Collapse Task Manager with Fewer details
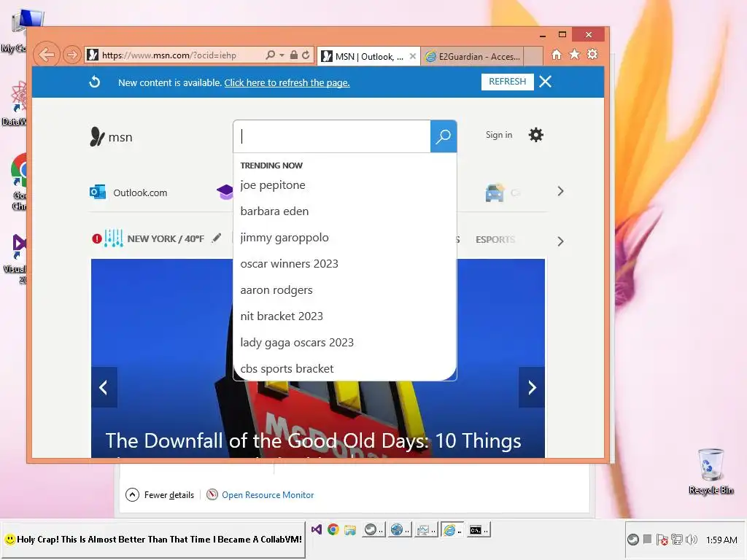This screenshot has height=560, width=747. pos(160,495)
